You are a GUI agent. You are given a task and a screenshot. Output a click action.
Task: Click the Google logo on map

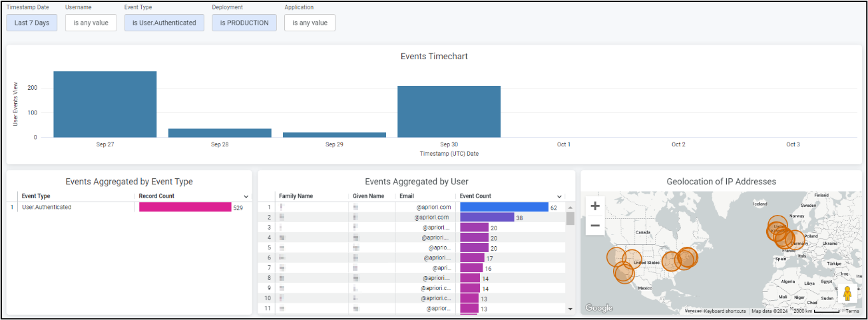pos(598,308)
